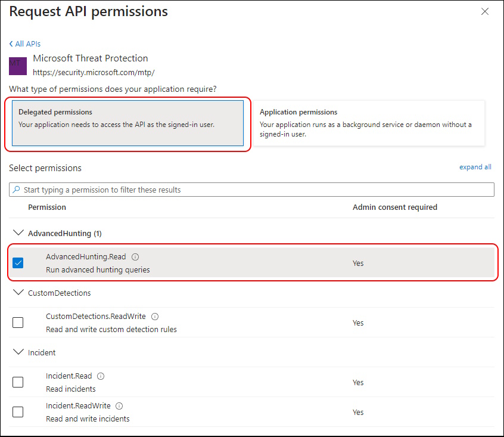Image resolution: width=504 pixels, height=437 pixels.
Task: Enable the Incident.Read permission checkbox
Action: pos(18,382)
